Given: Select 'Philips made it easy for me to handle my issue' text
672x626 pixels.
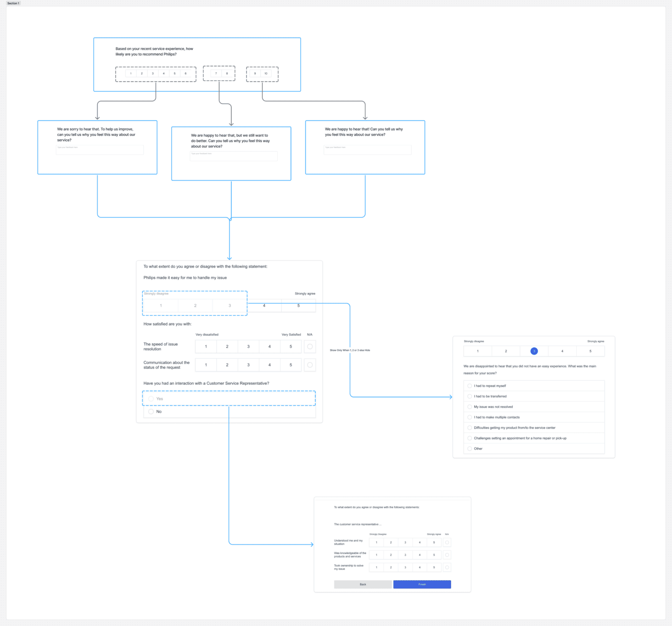Looking at the screenshot, I should 185,278.
